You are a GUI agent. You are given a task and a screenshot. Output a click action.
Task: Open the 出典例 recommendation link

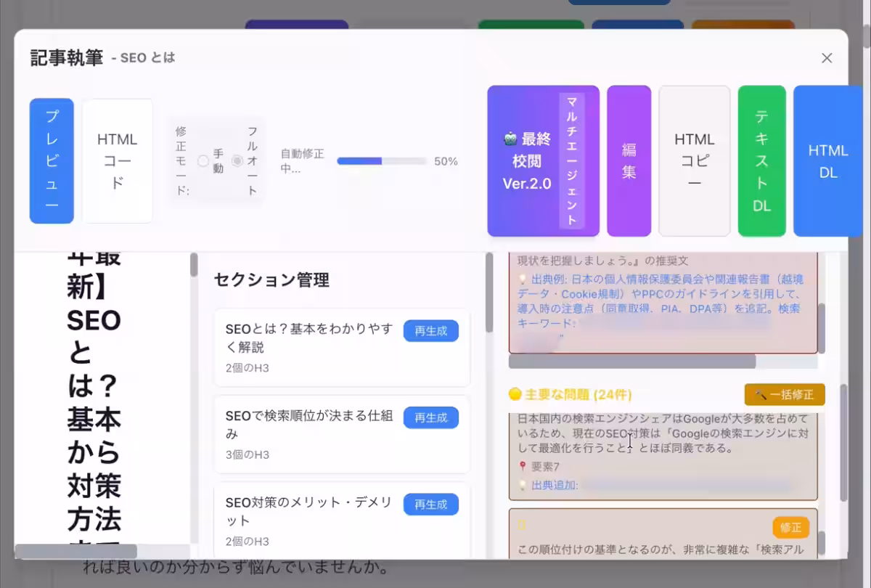661,301
